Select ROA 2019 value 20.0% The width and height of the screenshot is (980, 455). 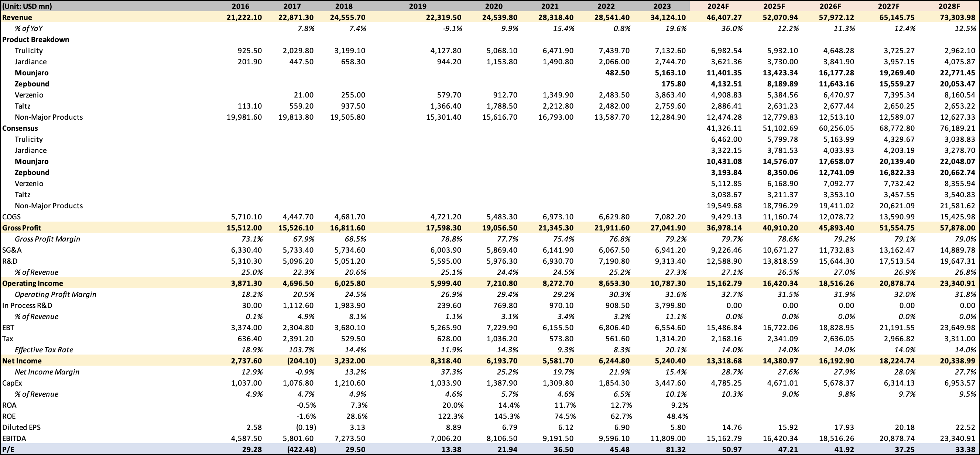point(452,405)
